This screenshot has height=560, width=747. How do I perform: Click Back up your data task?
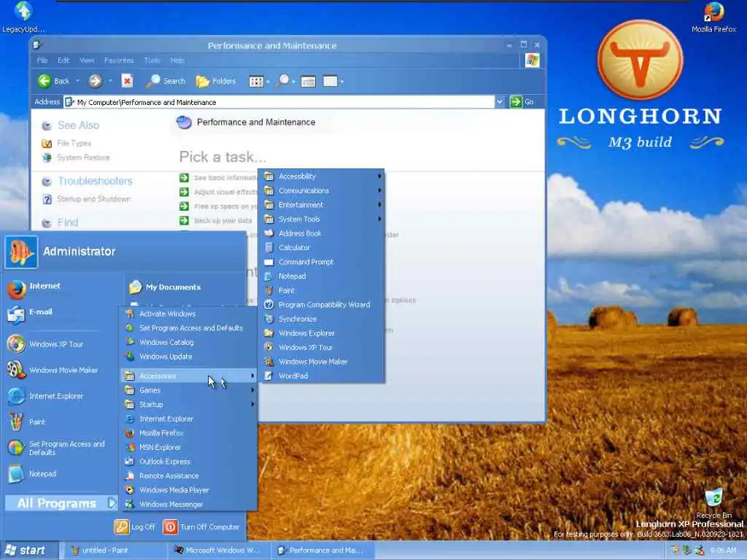(x=223, y=220)
